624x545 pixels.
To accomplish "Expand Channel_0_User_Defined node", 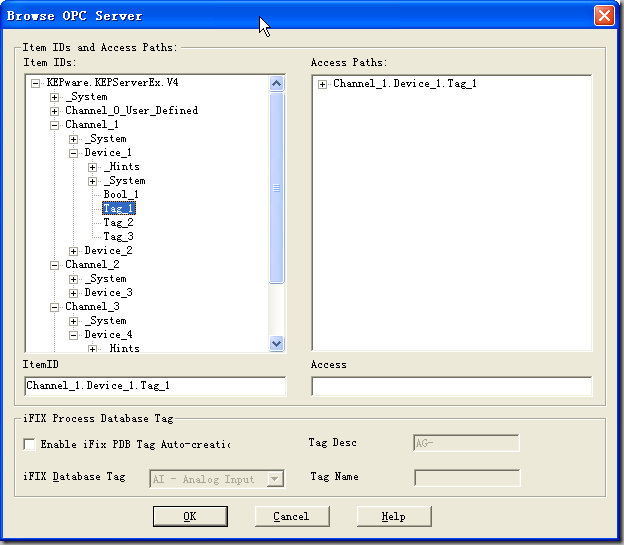I will point(55,111).
